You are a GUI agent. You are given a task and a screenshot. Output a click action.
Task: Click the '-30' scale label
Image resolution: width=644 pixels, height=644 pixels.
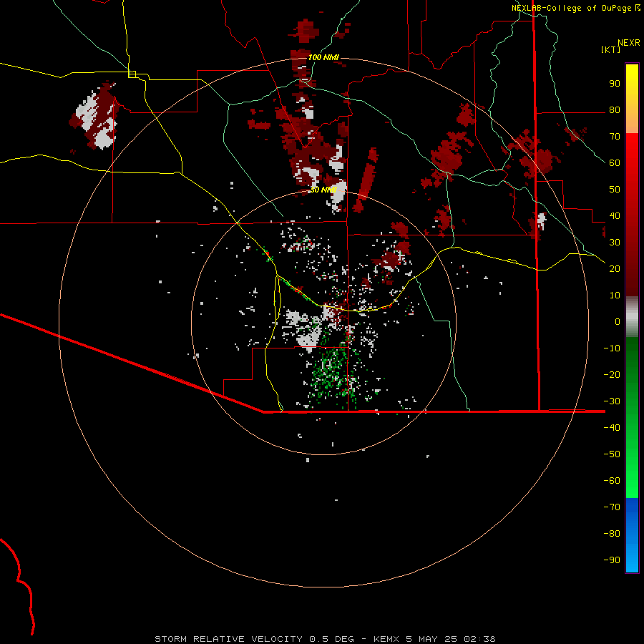[x=612, y=401]
